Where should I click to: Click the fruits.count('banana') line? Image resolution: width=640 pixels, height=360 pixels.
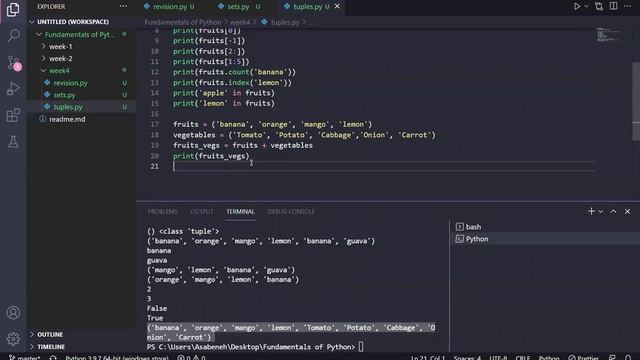coord(234,72)
